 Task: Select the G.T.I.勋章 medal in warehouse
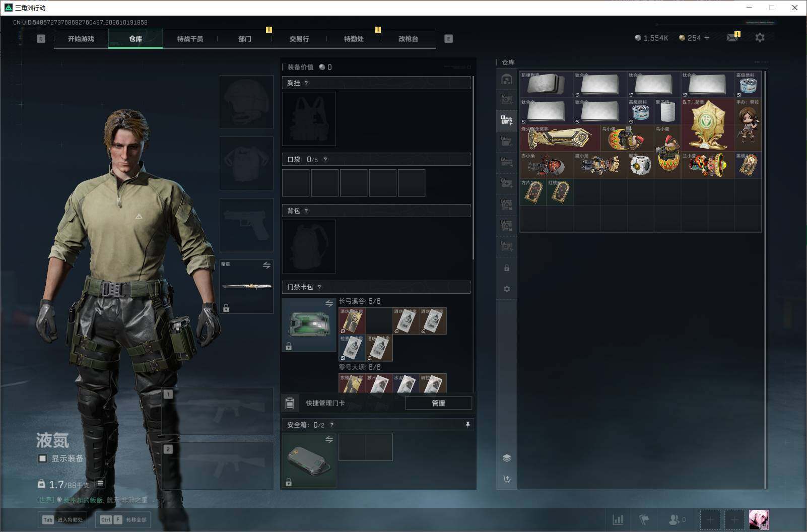coord(708,125)
